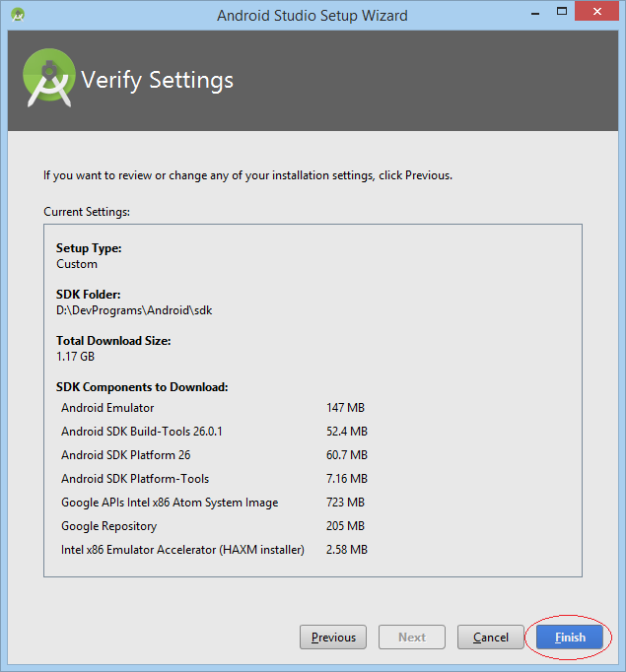626x672 pixels.
Task: Maximize the Setup Wizard window
Action: coord(562,12)
